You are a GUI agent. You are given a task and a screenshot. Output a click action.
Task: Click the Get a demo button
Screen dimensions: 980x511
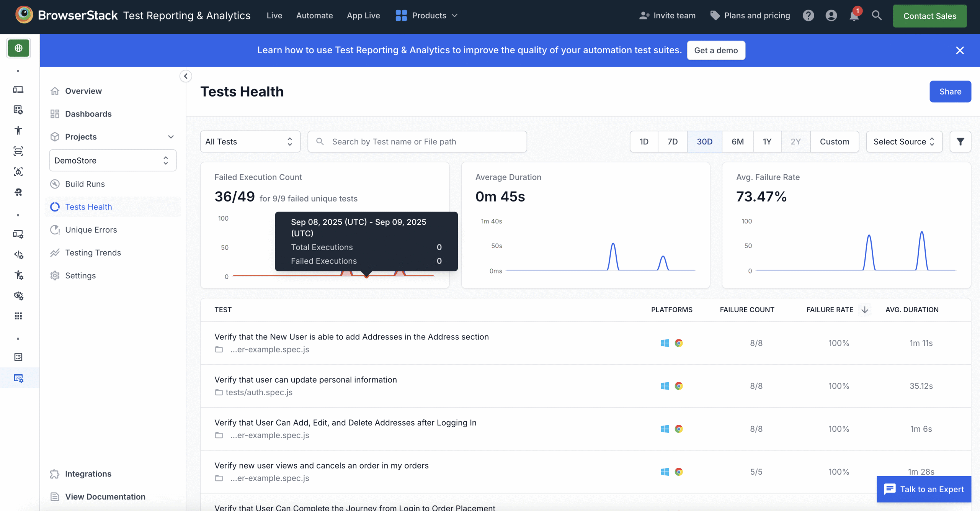(x=716, y=50)
